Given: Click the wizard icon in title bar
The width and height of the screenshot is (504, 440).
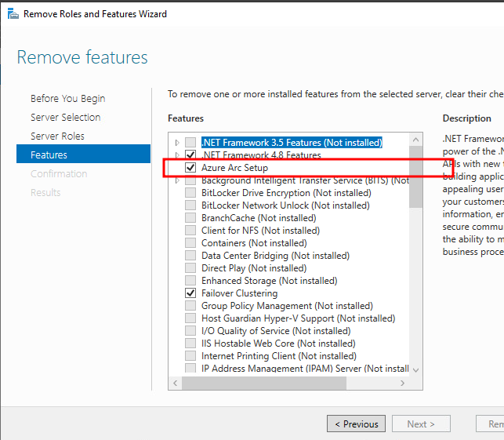Looking at the screenshot, I should point(9,14).
